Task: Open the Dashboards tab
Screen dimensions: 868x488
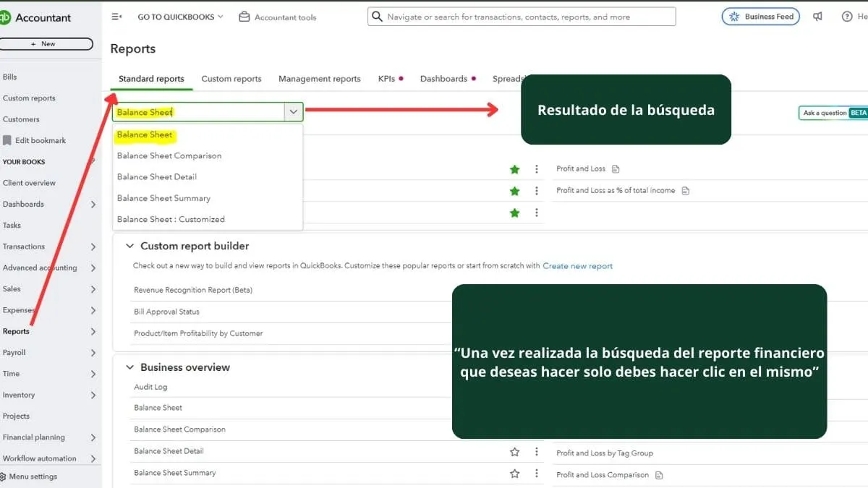Action: [443, 79]
